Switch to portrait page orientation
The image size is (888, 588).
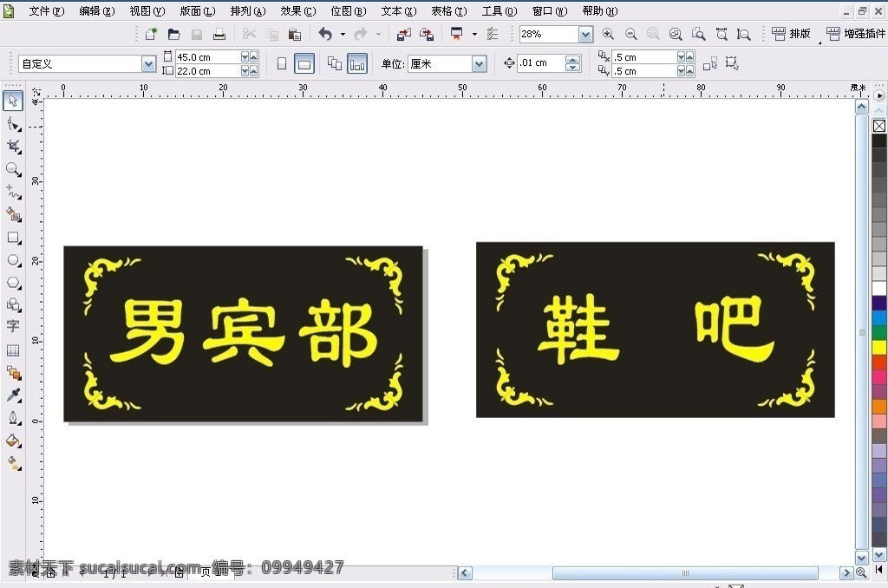[x=282, y=63]
